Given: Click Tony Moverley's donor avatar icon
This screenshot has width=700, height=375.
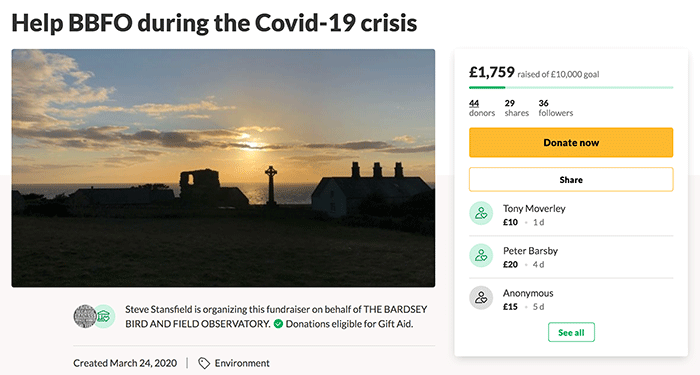Looking at the screenshot, I should (x=481, y=213).
